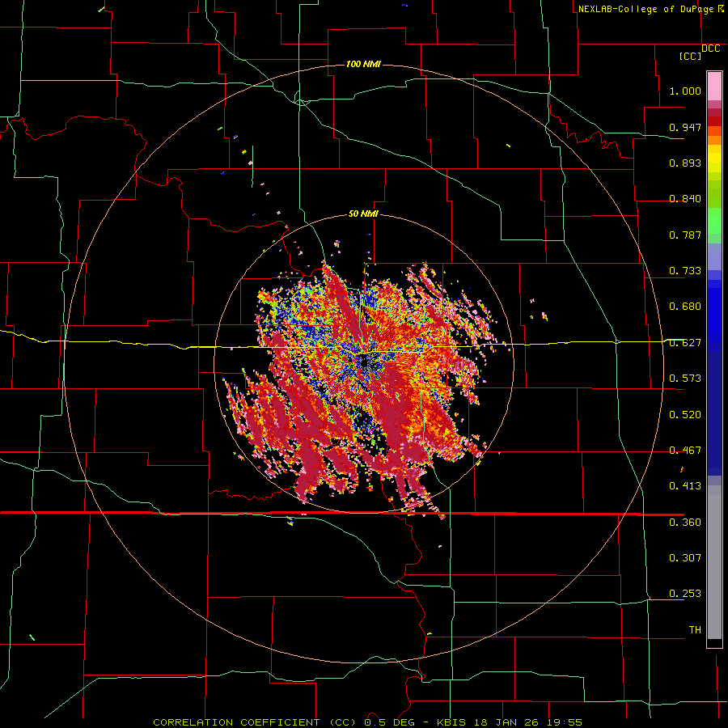Click the 100 NMI range ring label
This screenshot has height=728, width=728.
coord(363,64)
